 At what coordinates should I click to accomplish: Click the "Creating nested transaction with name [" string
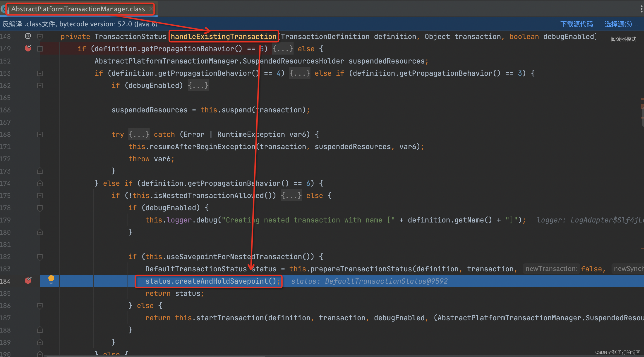point(308,220)
